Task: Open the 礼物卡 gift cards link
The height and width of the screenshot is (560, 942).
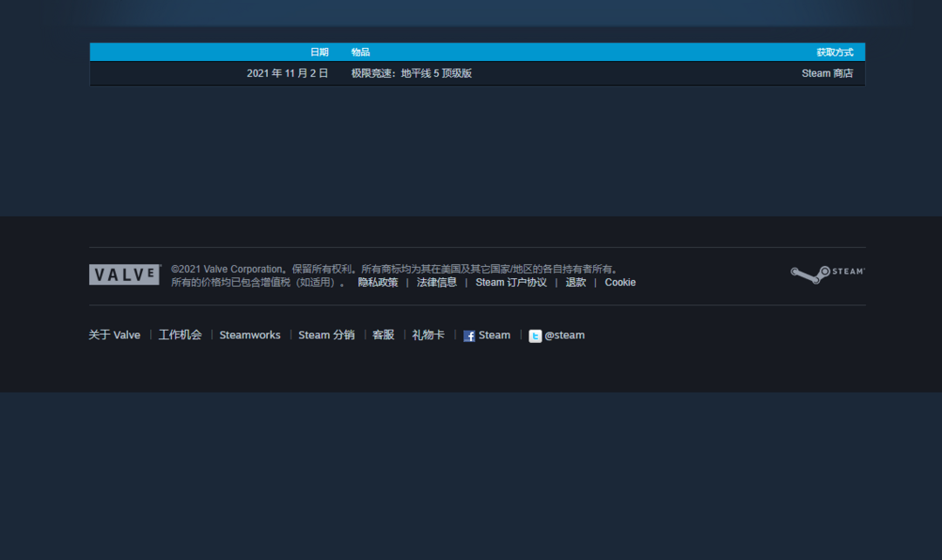Action: click(428, 335)
